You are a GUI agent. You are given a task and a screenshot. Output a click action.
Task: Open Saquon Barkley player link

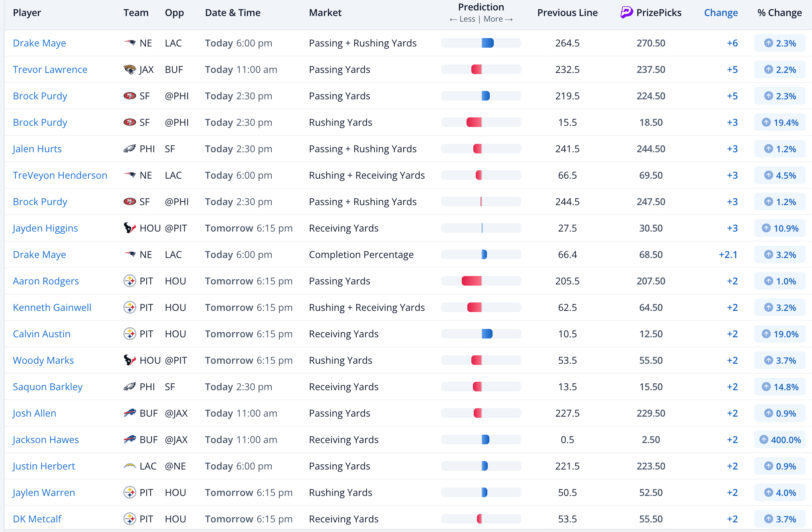pyautogui.click(x=48, y=387)
